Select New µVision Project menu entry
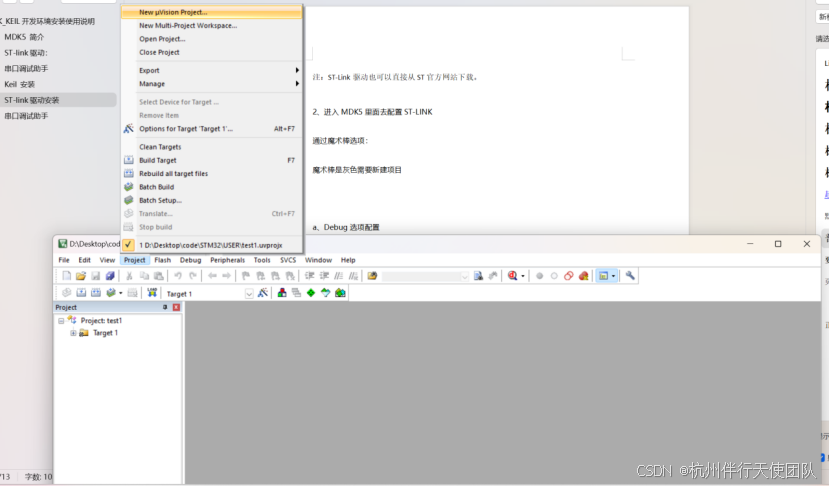The image size is (829, 487). click(211, 12)
